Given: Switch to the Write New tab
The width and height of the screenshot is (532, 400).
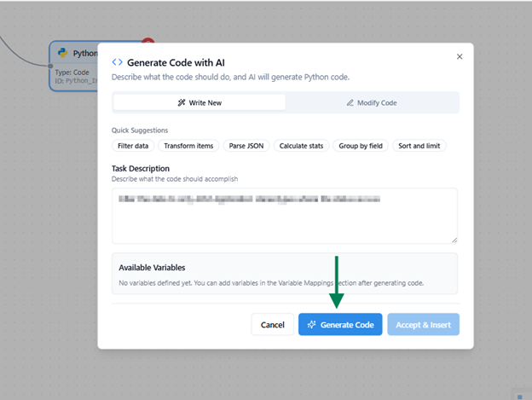Looking at the screenshot, I should coord(199,102).
